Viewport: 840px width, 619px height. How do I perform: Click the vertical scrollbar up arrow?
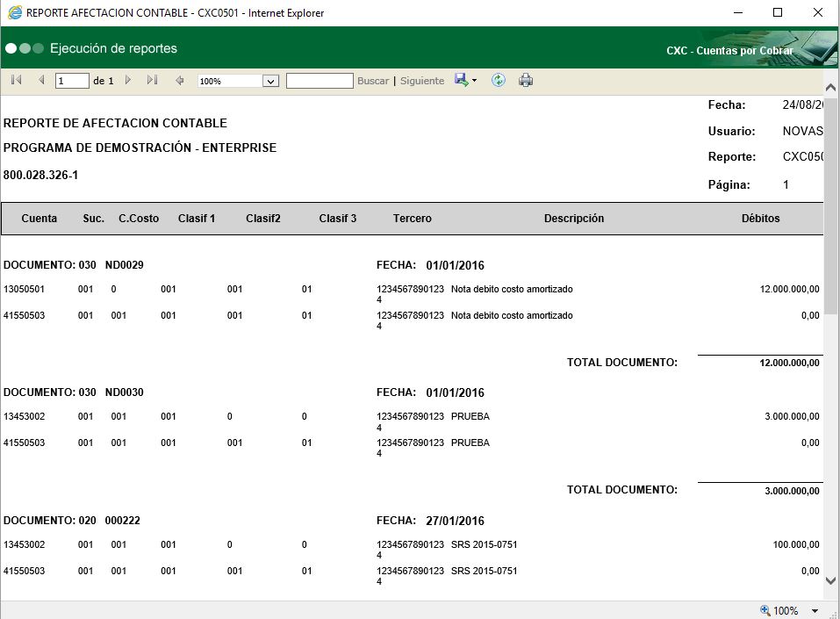click(x=831, y=87)
